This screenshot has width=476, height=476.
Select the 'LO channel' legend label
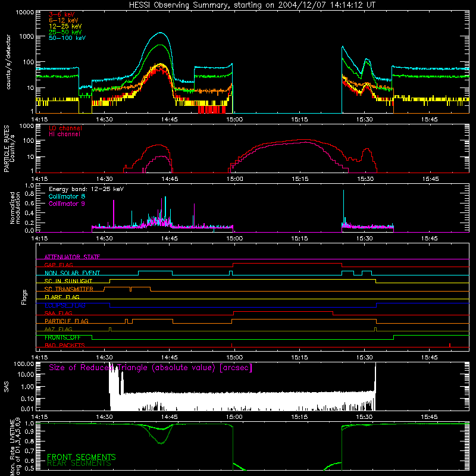65,128
